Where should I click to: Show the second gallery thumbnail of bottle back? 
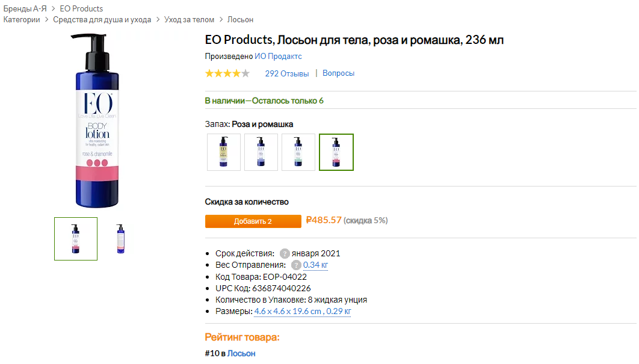tap(121, 239)
